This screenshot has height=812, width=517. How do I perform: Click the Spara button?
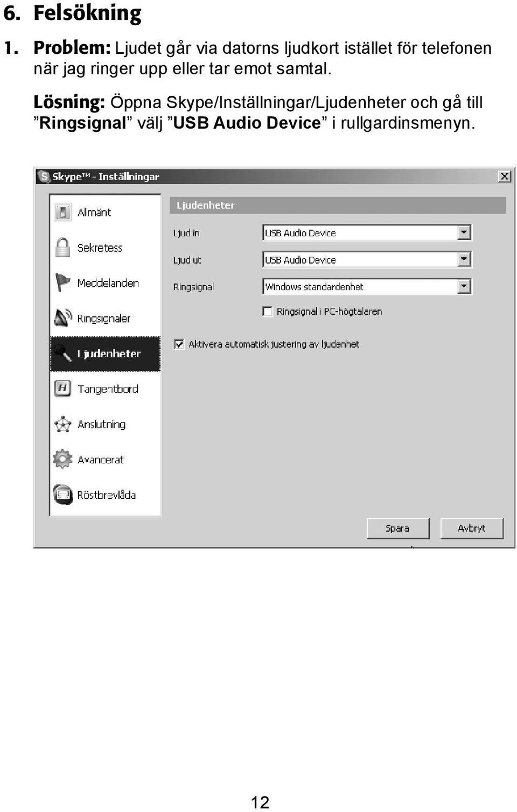pos(397,528)
